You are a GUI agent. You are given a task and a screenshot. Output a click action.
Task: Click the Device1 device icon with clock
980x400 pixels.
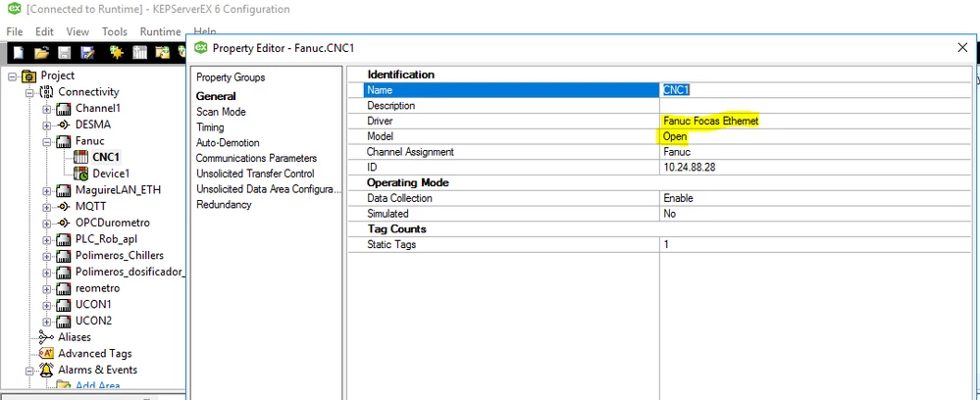(x=80, y=174)
